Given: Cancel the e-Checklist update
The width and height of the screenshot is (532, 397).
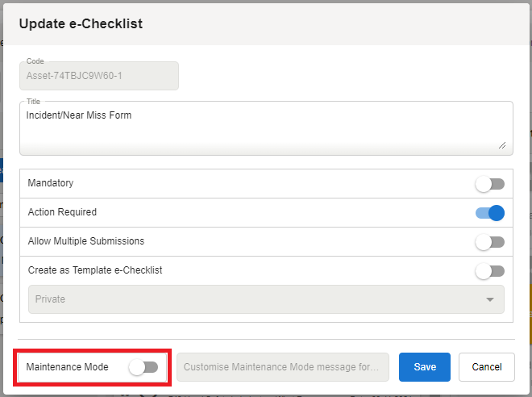Looking at the screenshot, I should pyautogui.click(x=486, y=367).
